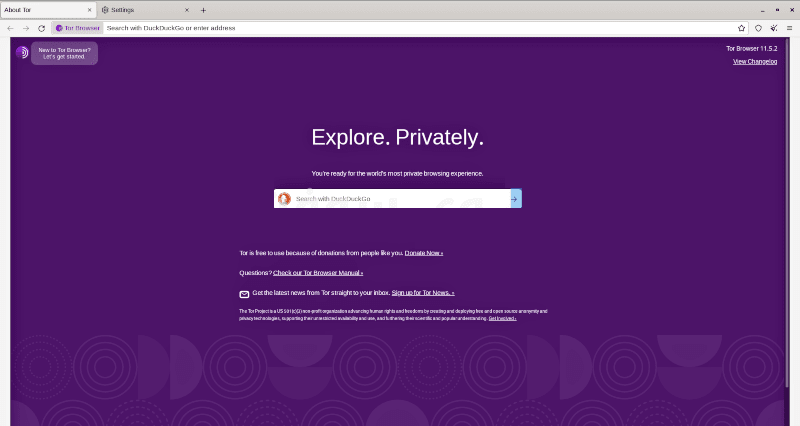Go forward using the forward arrow
Viewport: 800px width, 426px height.
[26, 28]
